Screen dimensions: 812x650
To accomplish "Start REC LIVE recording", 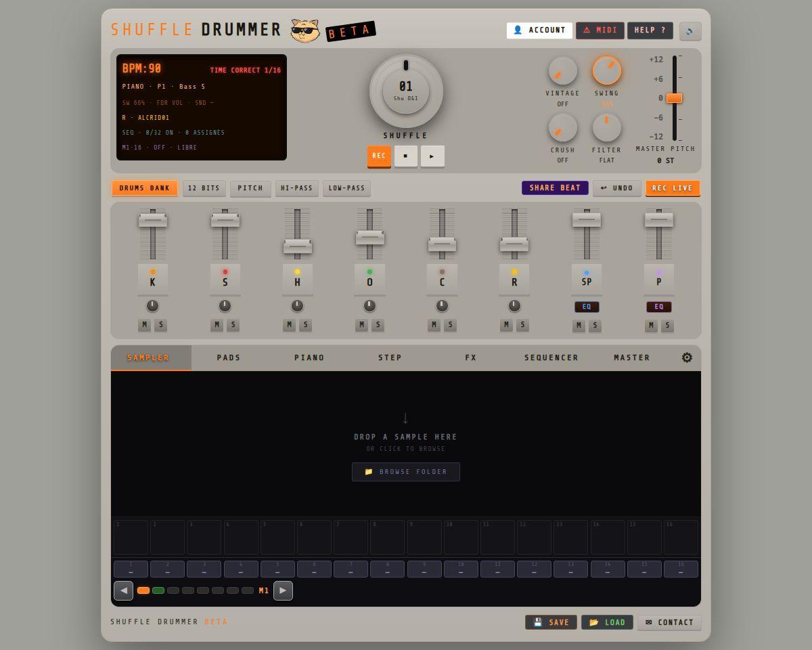I will click(673, 188).
